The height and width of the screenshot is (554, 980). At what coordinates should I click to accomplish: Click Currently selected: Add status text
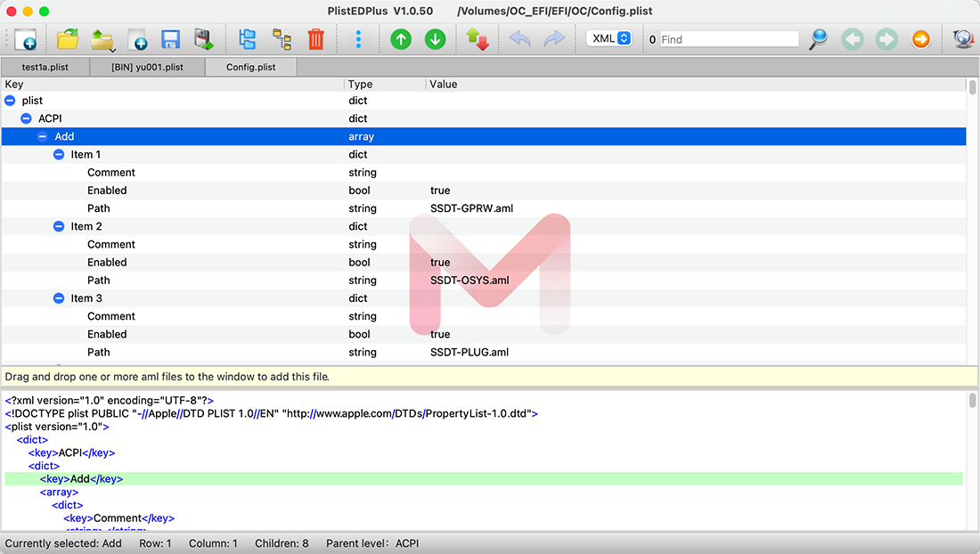click(x=63, y=543)
